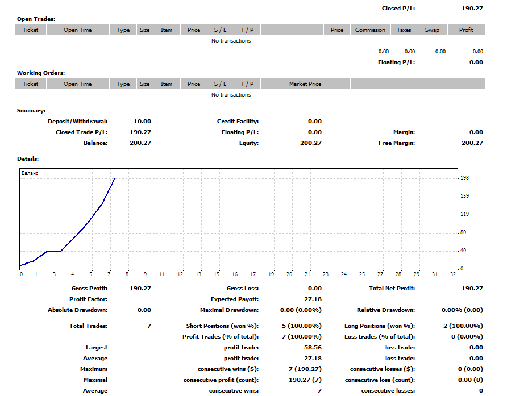The height and width of the screenshot is (396, 532).
Task: Click the Profit Trades value 7 (100.00%)
Action: click(302, 337)
